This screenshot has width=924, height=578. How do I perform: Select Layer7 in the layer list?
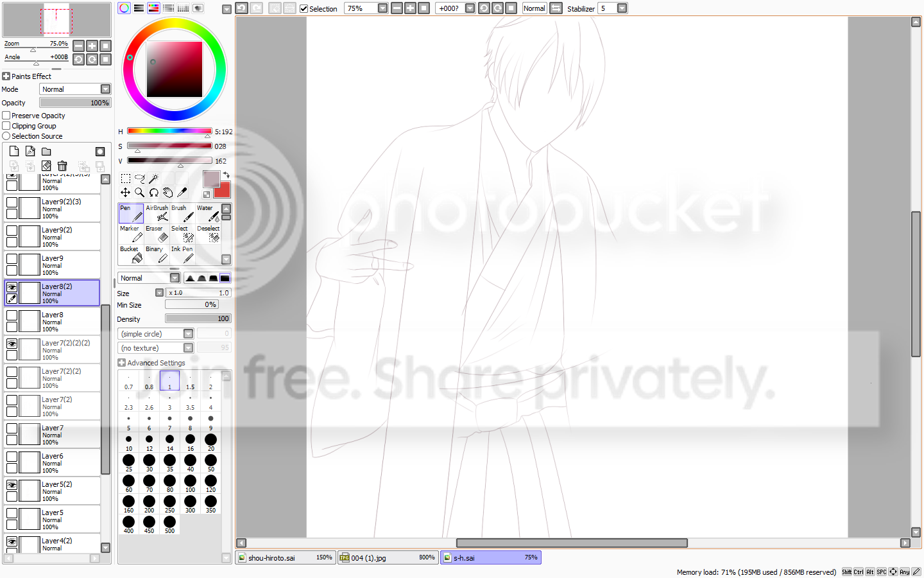click(52, 434)
